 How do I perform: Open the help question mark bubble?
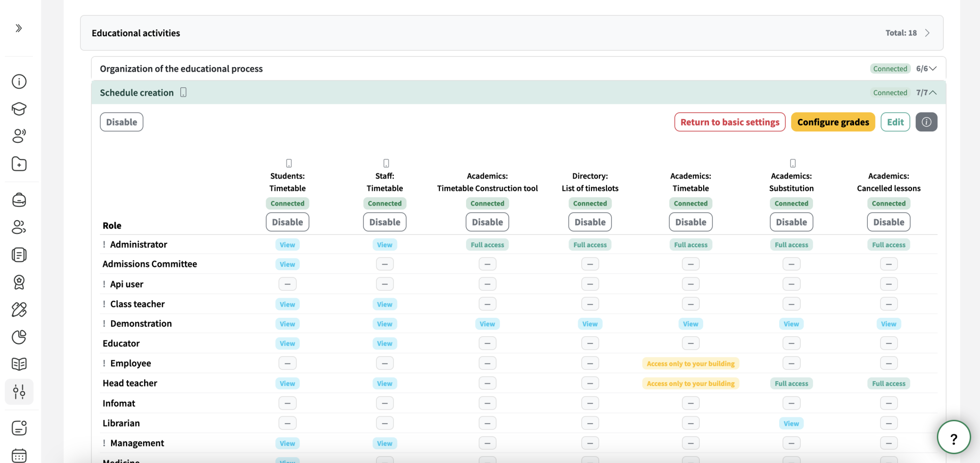pos(954,437)
